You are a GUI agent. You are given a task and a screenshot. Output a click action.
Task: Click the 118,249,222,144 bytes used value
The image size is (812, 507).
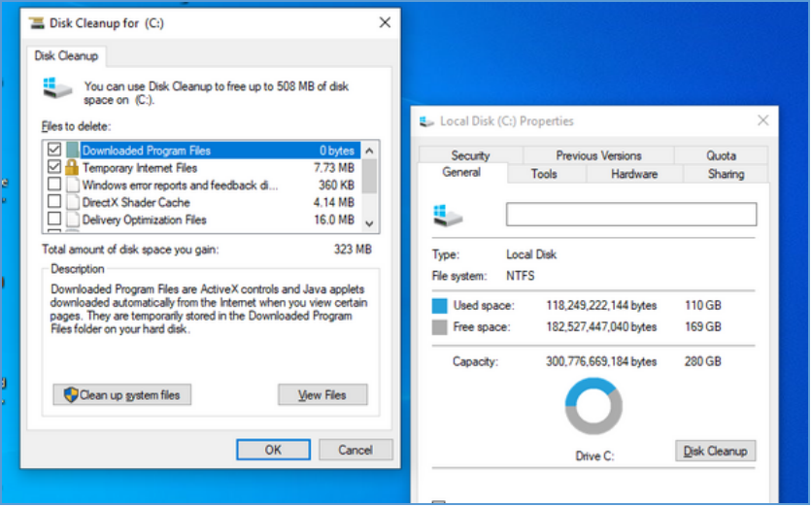click(601, 306)
